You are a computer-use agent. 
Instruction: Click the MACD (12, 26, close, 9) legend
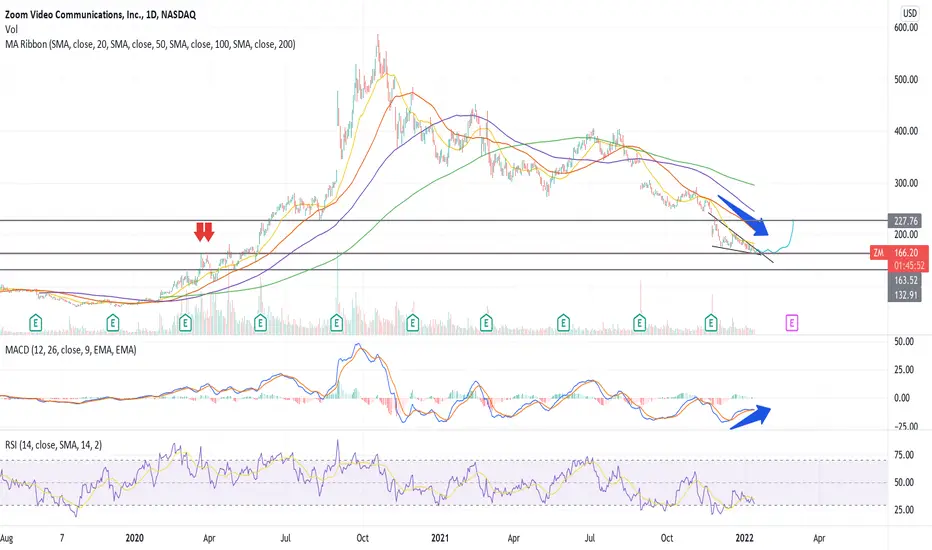click(x=70, y=350)
